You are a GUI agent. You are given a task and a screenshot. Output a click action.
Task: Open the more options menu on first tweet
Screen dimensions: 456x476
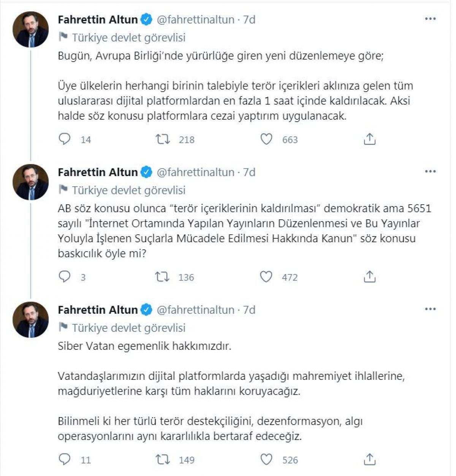[430, 19]
